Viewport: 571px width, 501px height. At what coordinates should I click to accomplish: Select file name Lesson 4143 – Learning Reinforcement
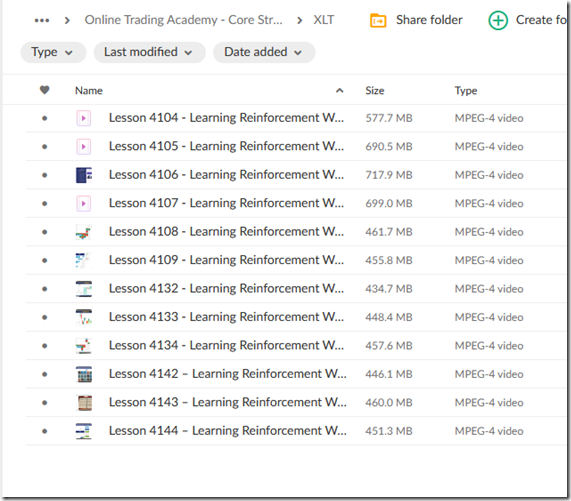tap(228, 402)
